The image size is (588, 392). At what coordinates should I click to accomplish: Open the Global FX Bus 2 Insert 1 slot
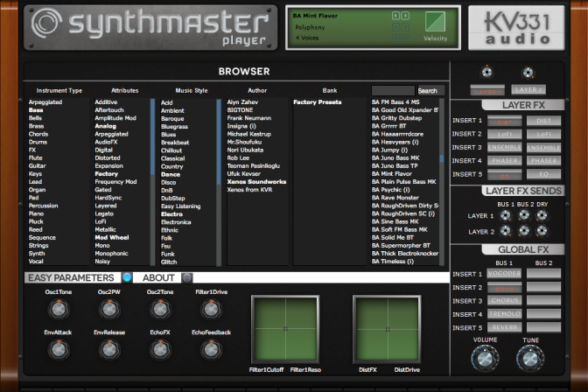tap(543, 274)
